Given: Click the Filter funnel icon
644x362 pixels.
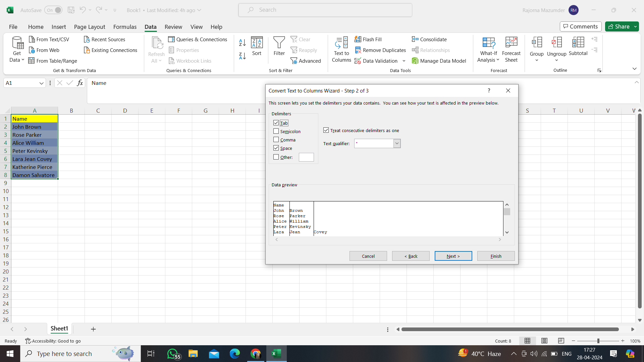Looking at the screenshot, I should tap(279, 43).
